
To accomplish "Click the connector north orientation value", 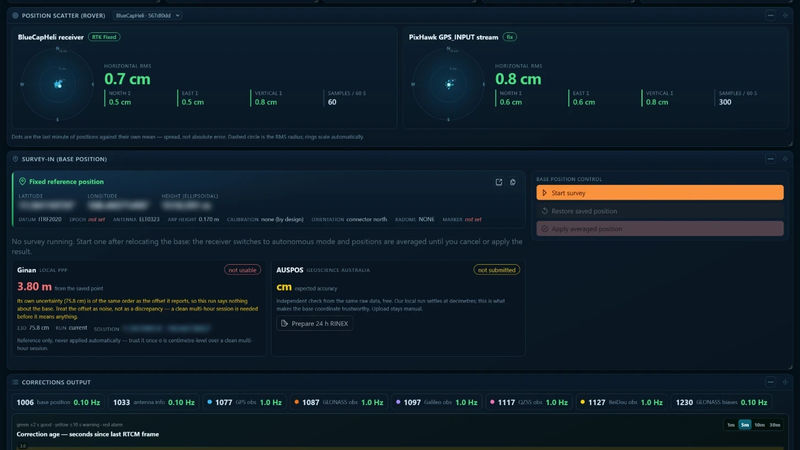I will 366,219.
